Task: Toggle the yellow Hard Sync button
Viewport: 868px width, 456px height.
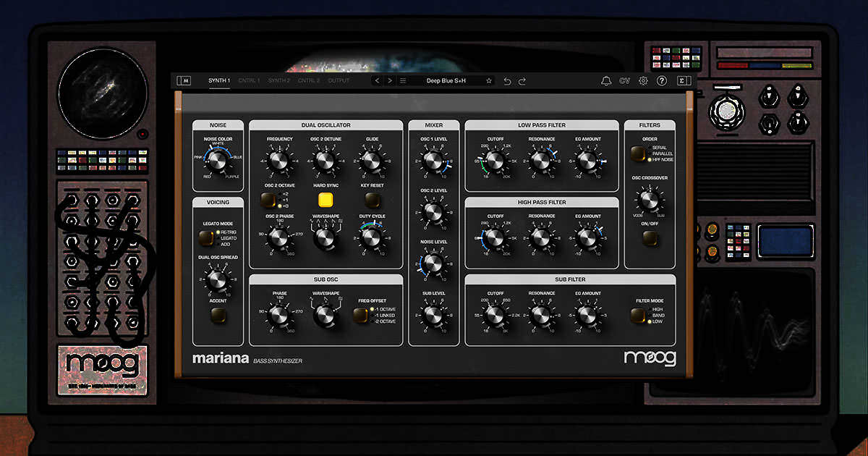Action: click(x=326, y=200)
